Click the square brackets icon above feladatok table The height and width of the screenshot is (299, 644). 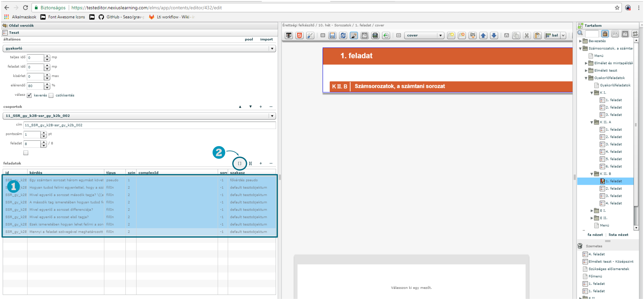coord(239,164)
